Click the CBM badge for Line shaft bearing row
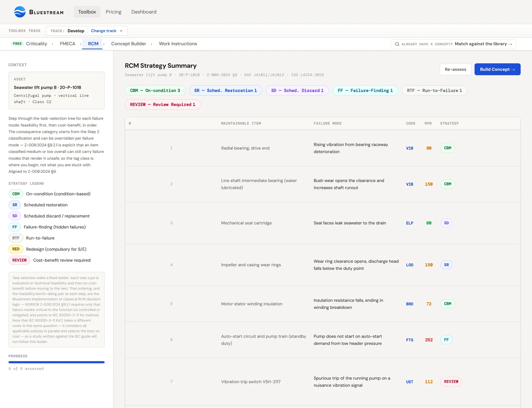532x408 pixels. [448, 184]
